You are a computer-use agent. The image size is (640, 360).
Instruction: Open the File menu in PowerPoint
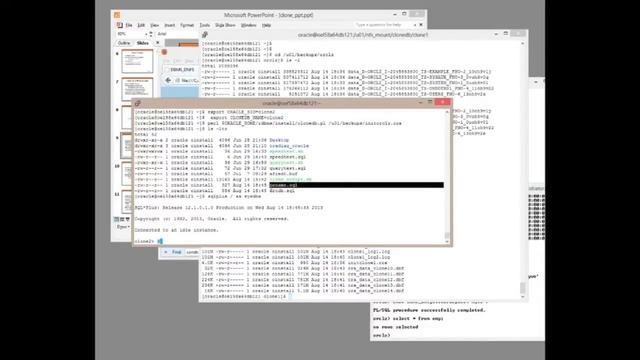[129, 25]
